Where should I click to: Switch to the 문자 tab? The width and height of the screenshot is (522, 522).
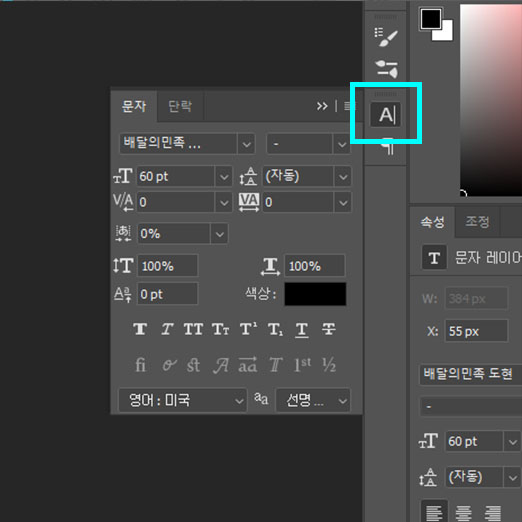pyautogui.click(x=134, y=106)
